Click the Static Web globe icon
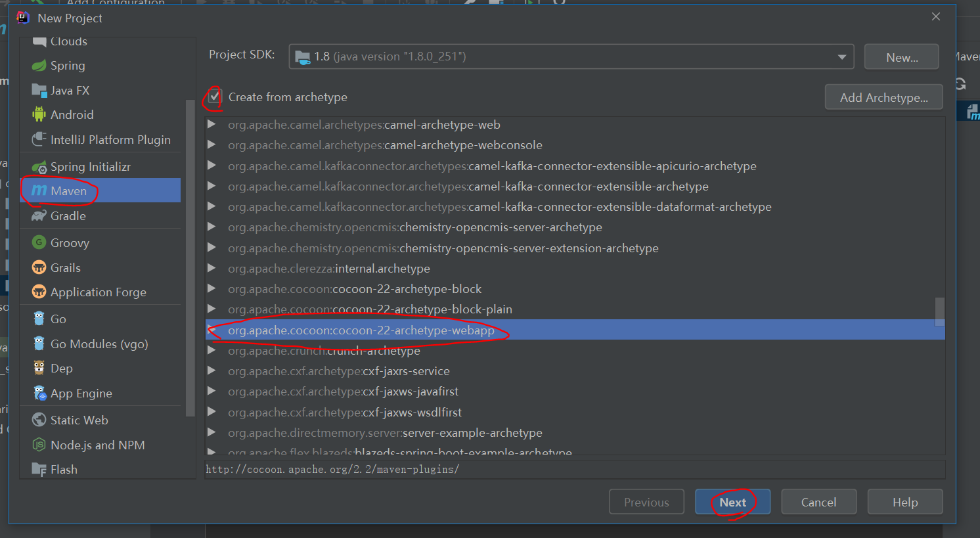 39,420
